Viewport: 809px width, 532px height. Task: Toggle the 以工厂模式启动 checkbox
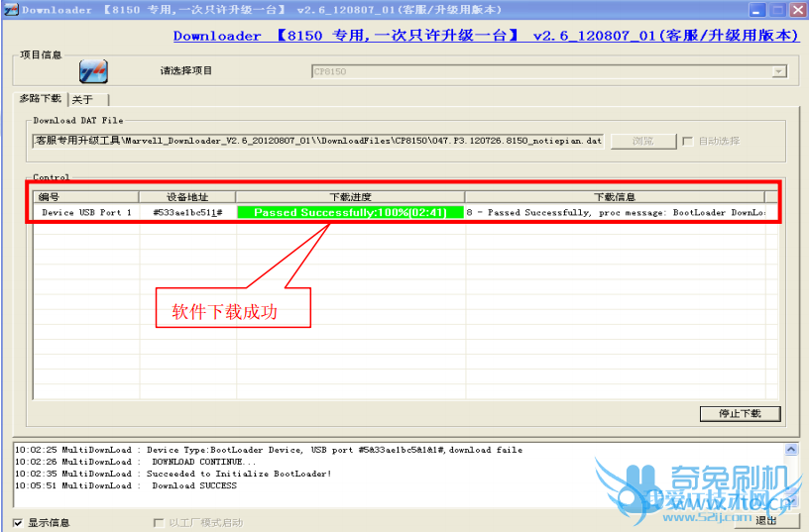click(159, 523)
